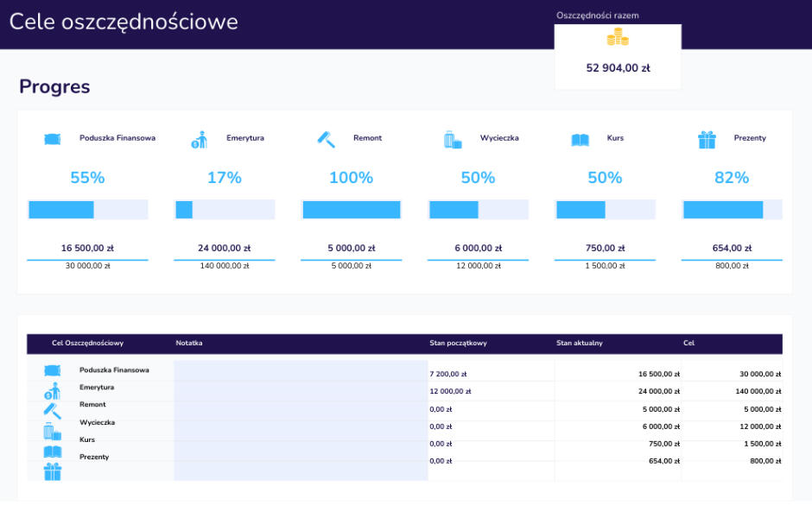The image size is (812, 518).
Task: Click the gift box icon in the table
Action: (53, 471)
